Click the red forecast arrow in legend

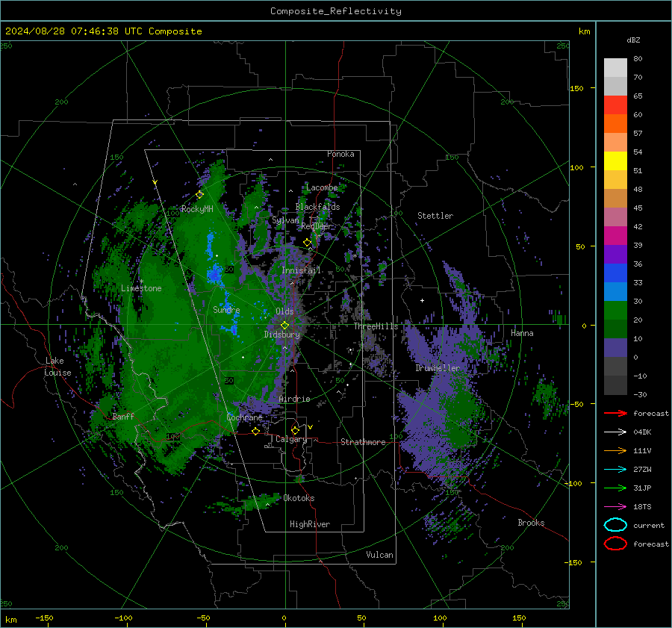pos(615,413)
